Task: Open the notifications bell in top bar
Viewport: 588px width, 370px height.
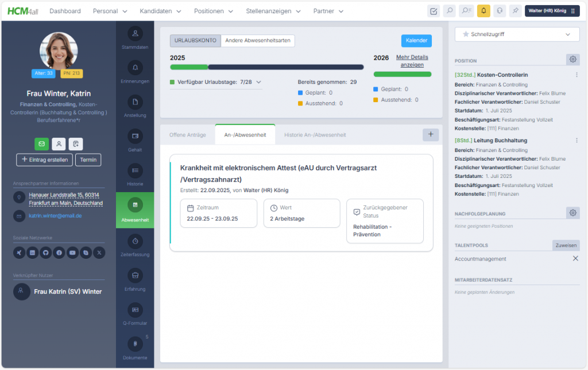Action: coord(483,11)
